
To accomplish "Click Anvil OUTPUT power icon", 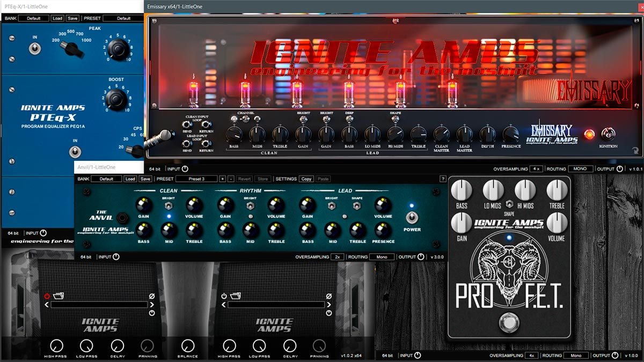I will coord(421,257).
